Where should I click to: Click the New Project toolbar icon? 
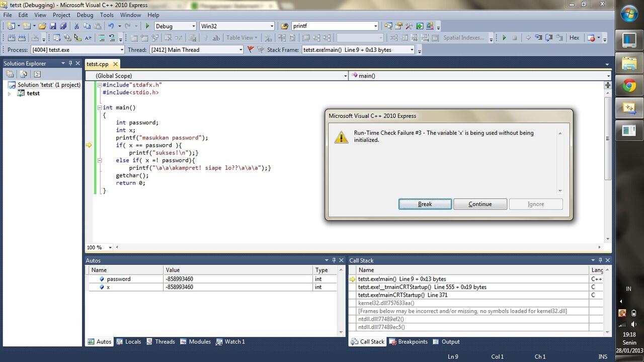[x=10, y=26]
